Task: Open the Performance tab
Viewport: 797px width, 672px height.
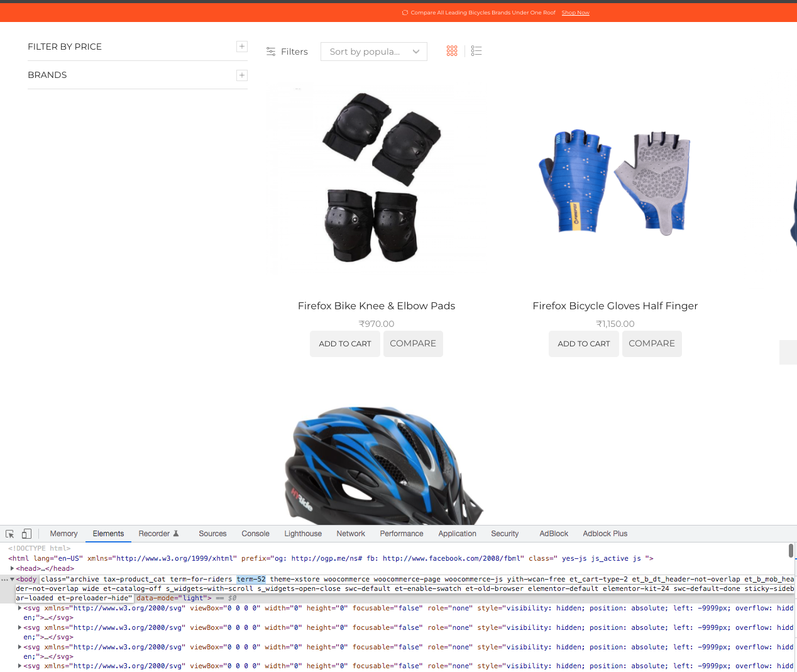Action: point(402,534)
